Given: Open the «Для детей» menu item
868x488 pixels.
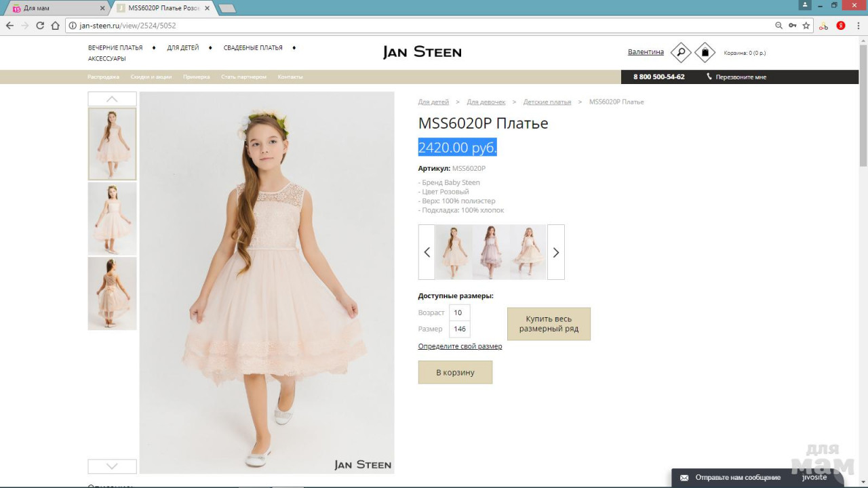Looking at the screenshot, I should pos(183,48).
